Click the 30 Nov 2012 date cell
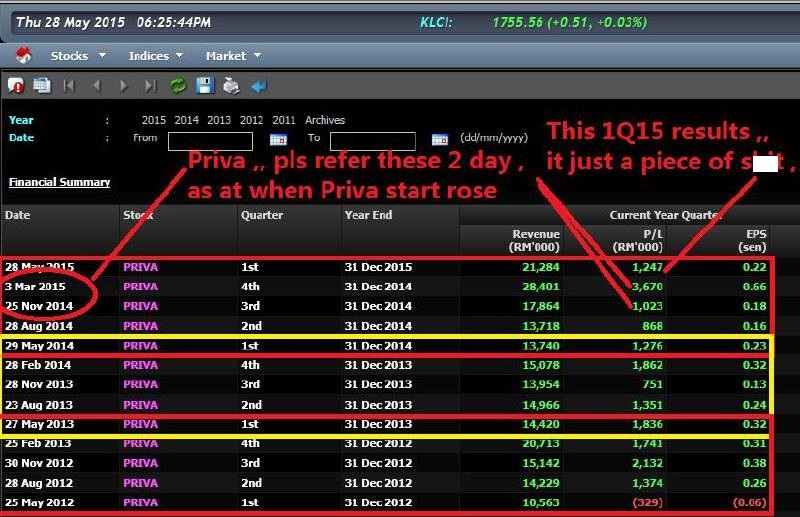The image size is (800, 517). pos(39,463)
